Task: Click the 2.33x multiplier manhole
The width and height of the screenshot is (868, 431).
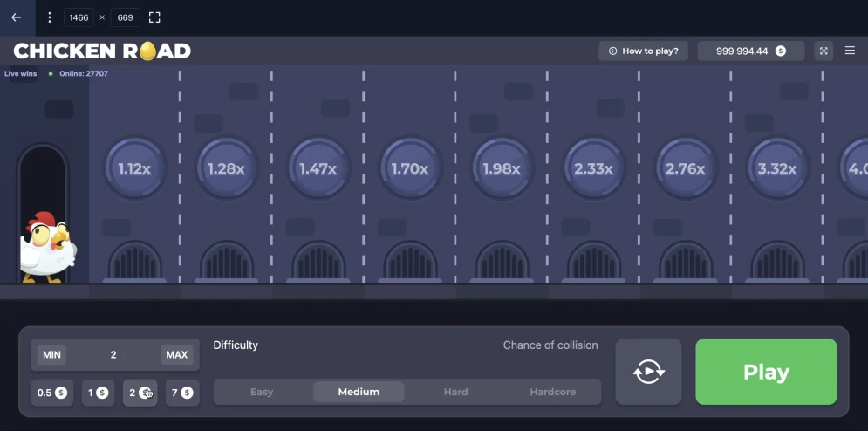Action: 594,168
